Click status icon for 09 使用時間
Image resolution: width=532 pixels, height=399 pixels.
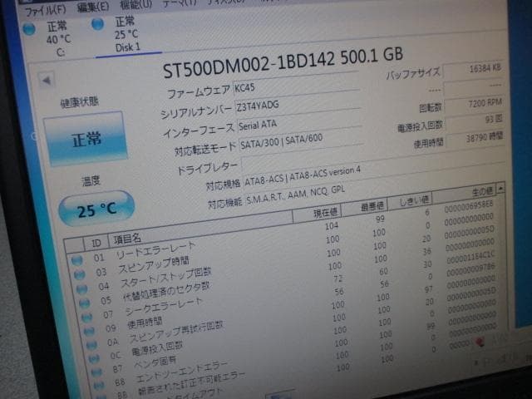(89, 331)
